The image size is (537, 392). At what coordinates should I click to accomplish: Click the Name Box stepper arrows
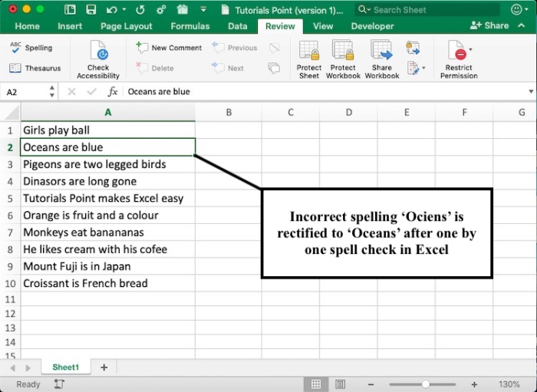click(51, 91)
